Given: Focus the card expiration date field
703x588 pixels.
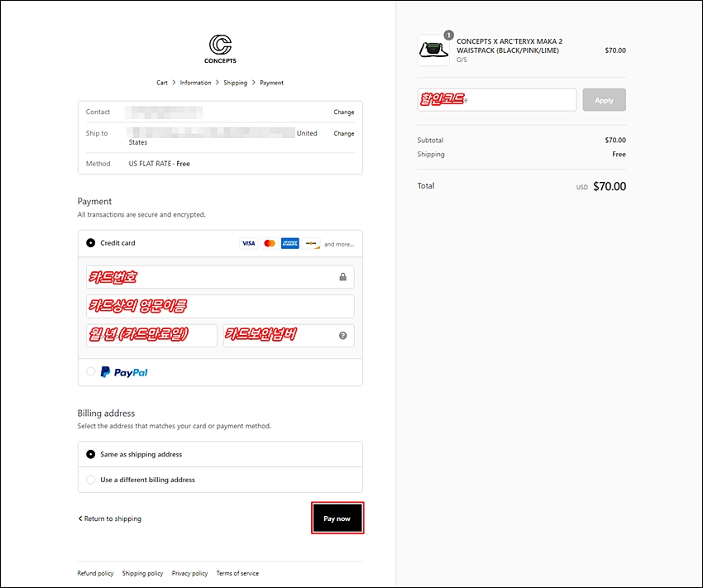Looking at the screenshot, I should (x=151, y=336).
